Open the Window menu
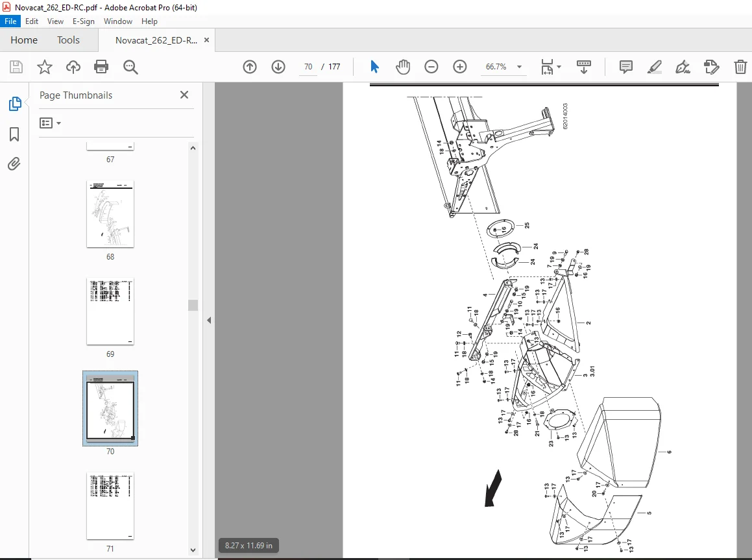This screenshot has width=752, height=560. pyautogui.click(x=118, y=21)
